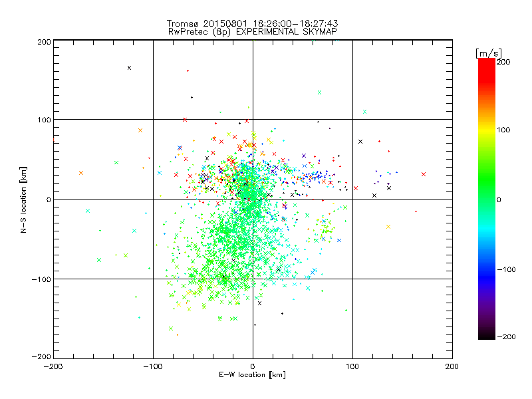Screen dimensions: 532x399
Task: Click the y-axis tick label '-200'
Action: pyautogui.click(x=41, y=356)
